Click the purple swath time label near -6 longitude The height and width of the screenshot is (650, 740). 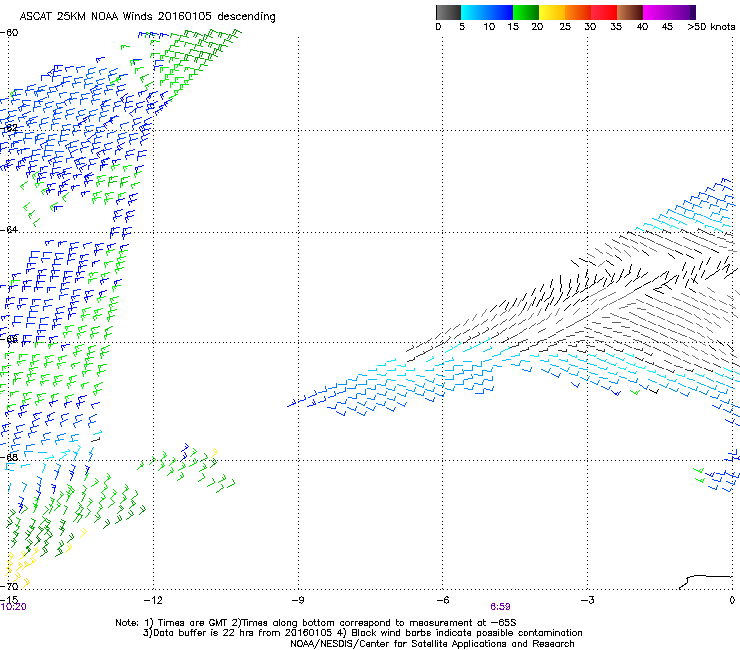tap(500, 607)
